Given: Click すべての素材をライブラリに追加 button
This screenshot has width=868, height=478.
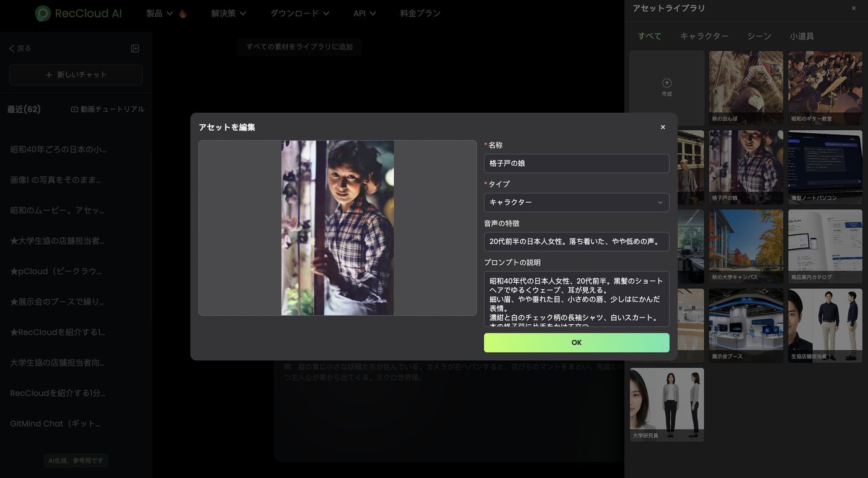Looking at the screenshot, I should tap(299, 46).
